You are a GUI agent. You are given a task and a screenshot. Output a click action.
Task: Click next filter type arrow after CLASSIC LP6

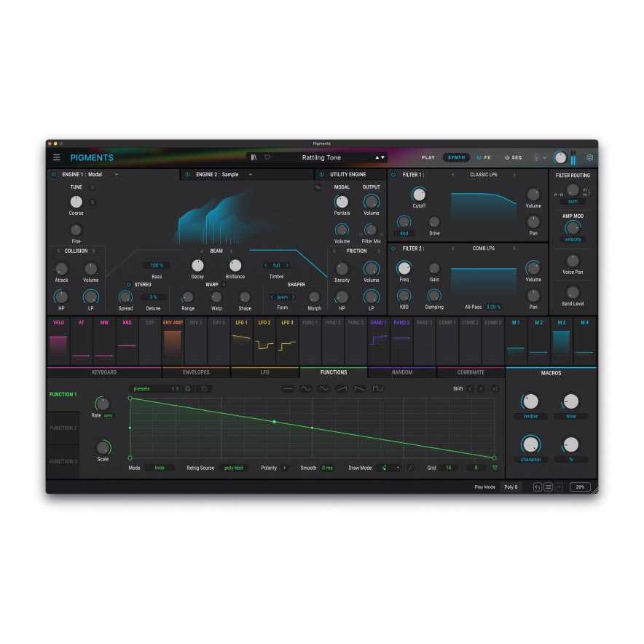pyautogui.click(x=514, y=175)
